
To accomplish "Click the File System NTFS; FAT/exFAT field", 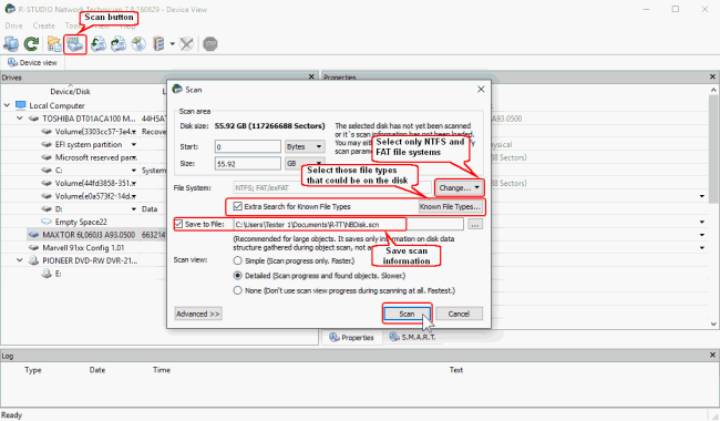I will tap(333, 188).
